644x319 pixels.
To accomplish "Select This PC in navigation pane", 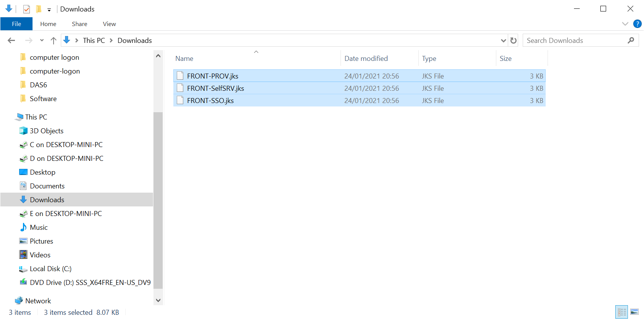I will click(x=36, y=117).
